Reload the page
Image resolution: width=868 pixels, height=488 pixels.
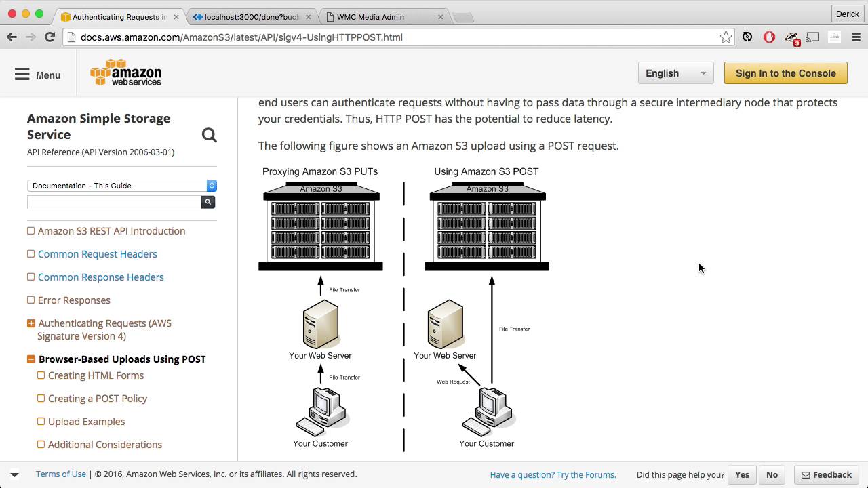point(50,37)
